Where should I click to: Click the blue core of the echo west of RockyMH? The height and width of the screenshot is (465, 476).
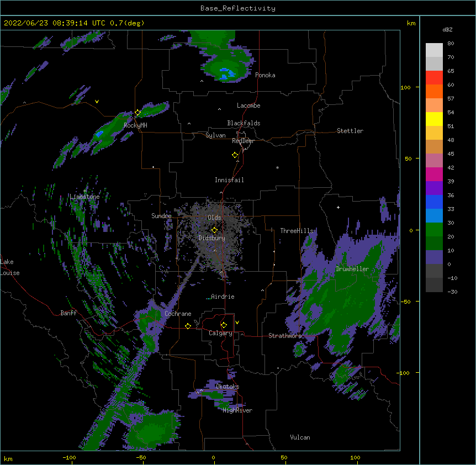(x=99, y=134)
